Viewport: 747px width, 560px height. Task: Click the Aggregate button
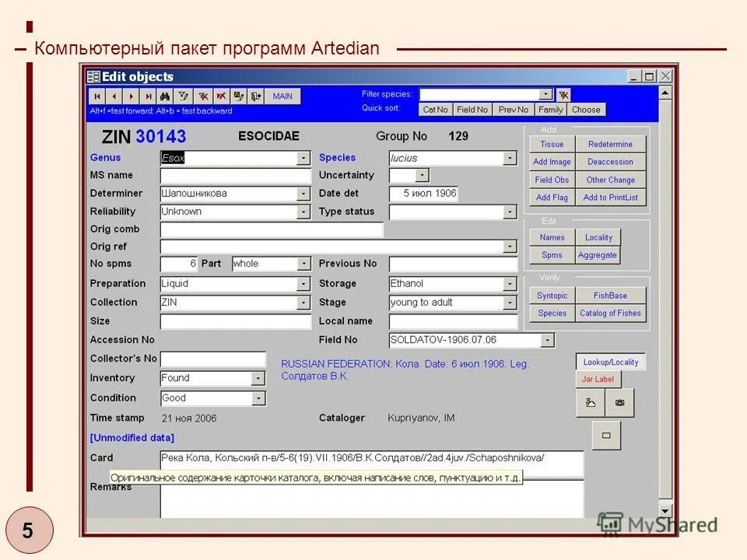point(598,255)
